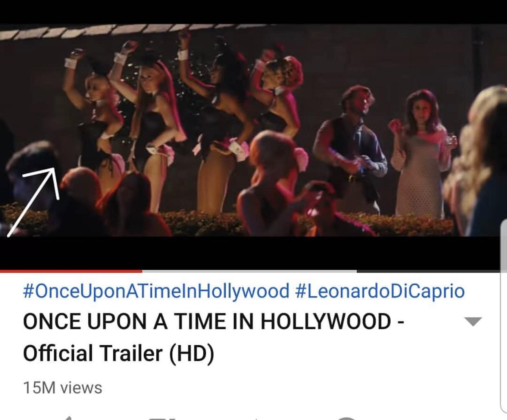Tap the video center to show controls
The image size is (507, 420).
253,131
